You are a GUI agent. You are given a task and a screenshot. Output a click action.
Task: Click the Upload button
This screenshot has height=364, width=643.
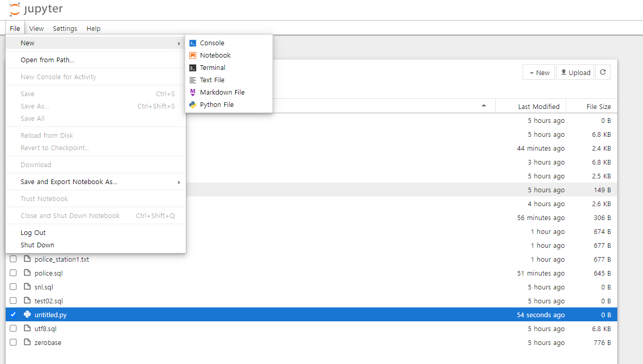pos(575,72)
